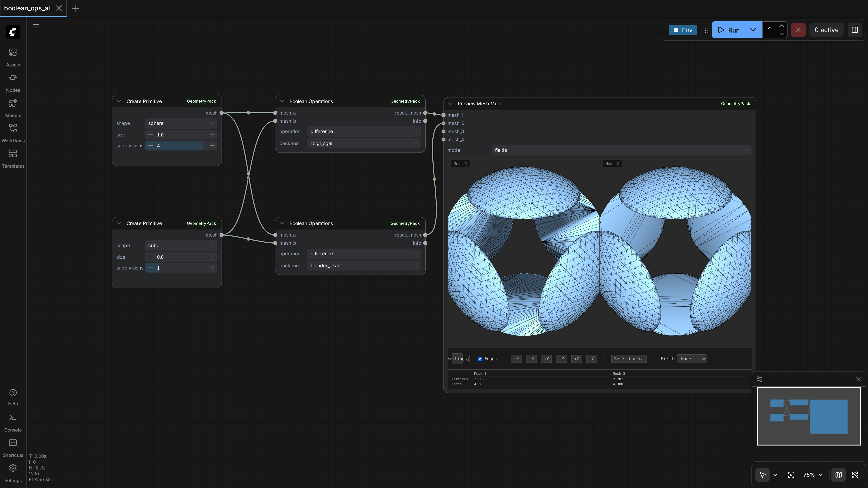
Task: Open the Nodes panel
Action: click(13, 82)
